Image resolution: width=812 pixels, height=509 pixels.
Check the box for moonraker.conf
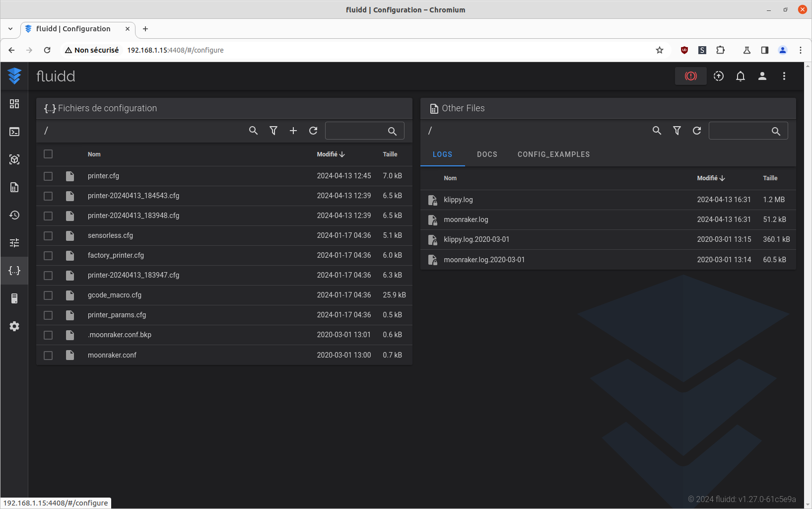[x=48, y=356]
